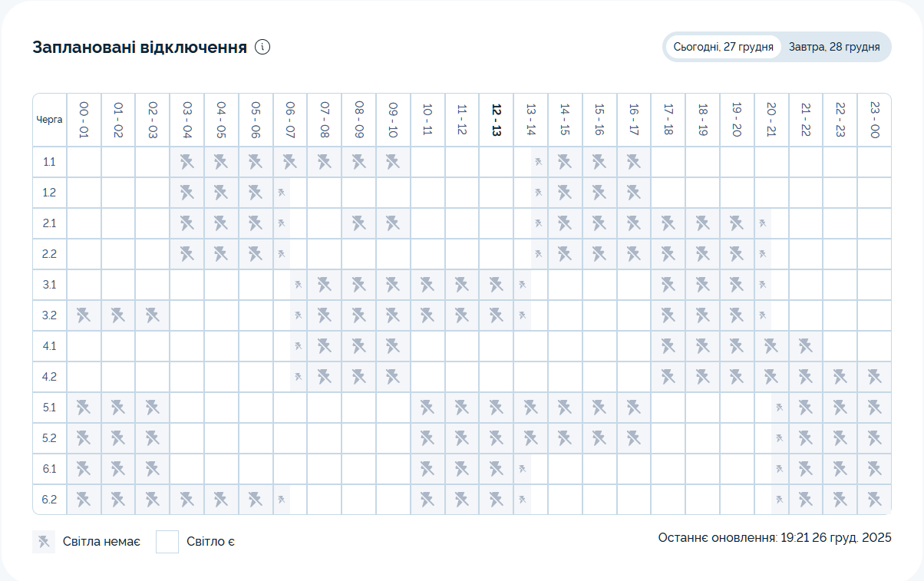924x581 pixels.
Task: Click outage icon for queue 2.1 at 08-09
Action: click(x=358, y=223)
